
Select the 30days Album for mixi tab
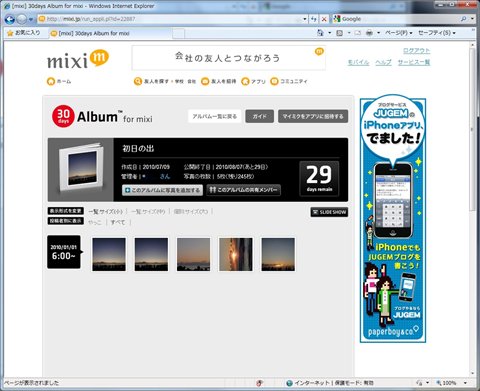click(110, 33)
